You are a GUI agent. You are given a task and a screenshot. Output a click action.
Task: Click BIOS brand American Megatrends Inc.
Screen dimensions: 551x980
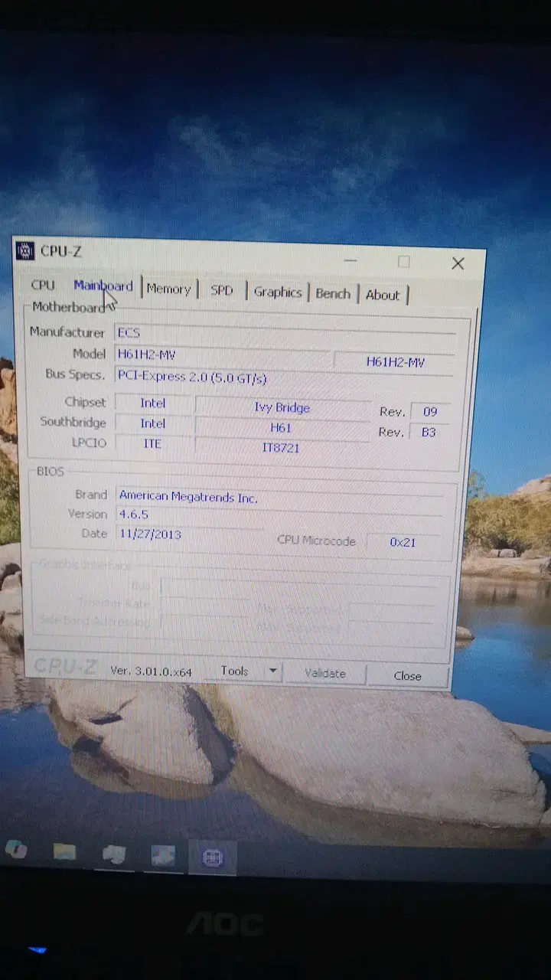click(x=279, y=497)
